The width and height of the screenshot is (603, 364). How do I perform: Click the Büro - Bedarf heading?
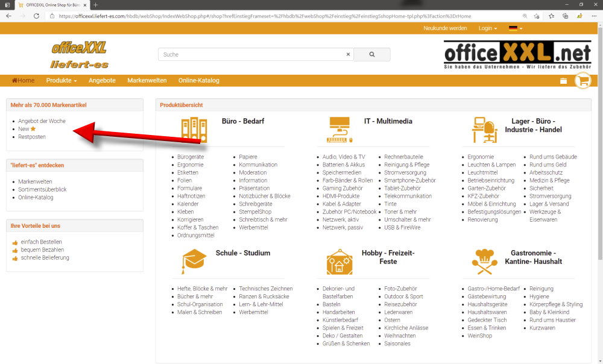pos(243,122)
